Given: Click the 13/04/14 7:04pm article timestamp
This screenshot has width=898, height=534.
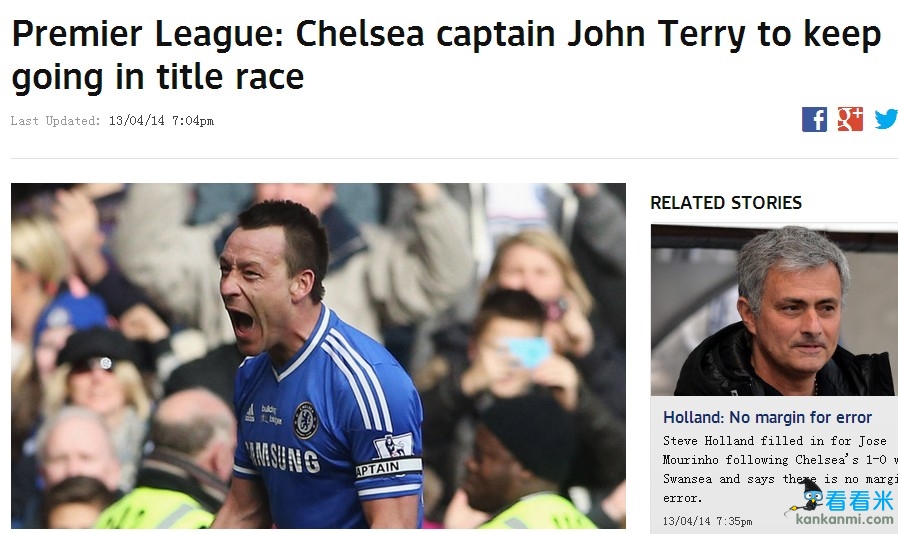Looking at the screenshot, I should click(162, 121).
